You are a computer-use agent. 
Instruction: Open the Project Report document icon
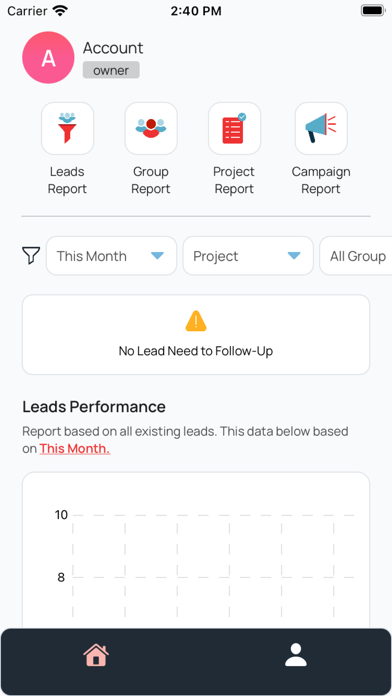pyautogui.click(x=234, y=128)
